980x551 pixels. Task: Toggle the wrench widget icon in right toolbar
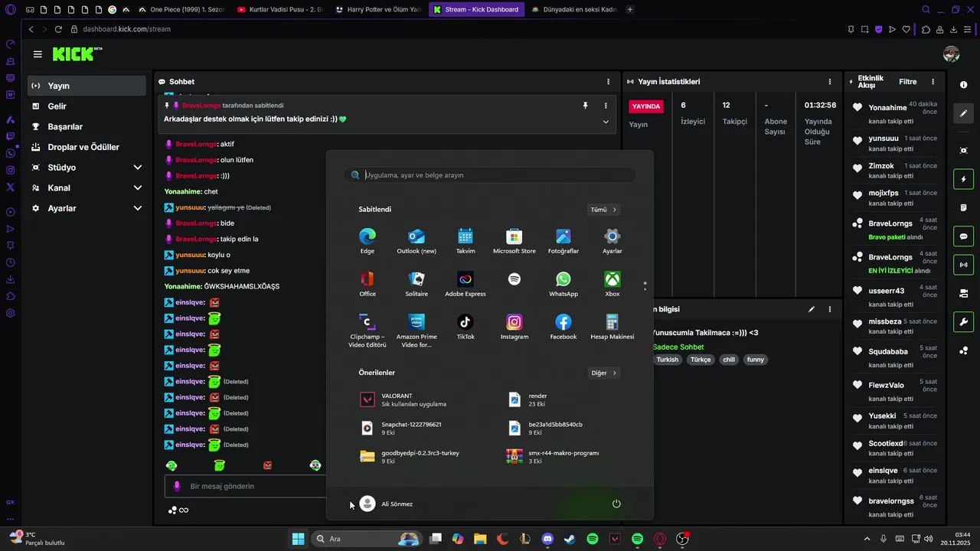(x=964, y=322)
